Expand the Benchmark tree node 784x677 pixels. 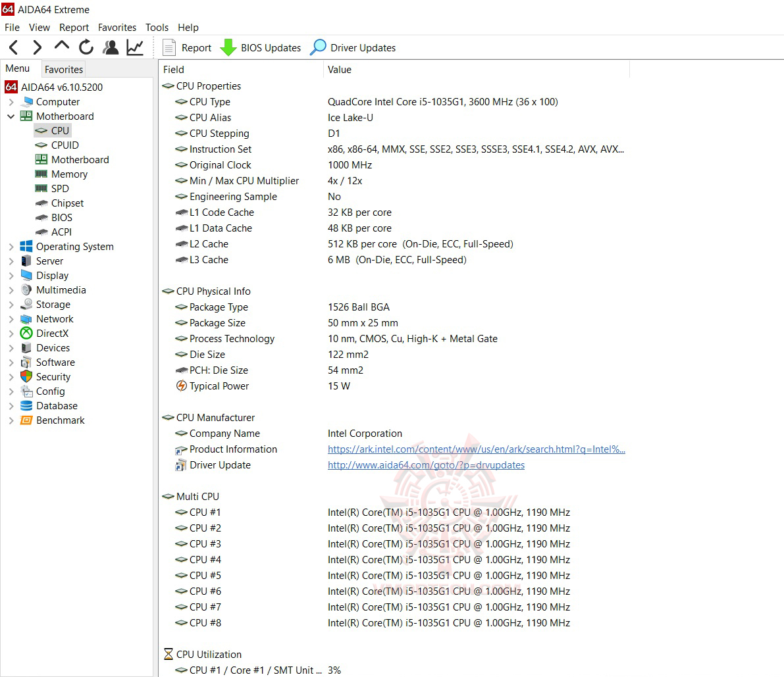(11, 420)
